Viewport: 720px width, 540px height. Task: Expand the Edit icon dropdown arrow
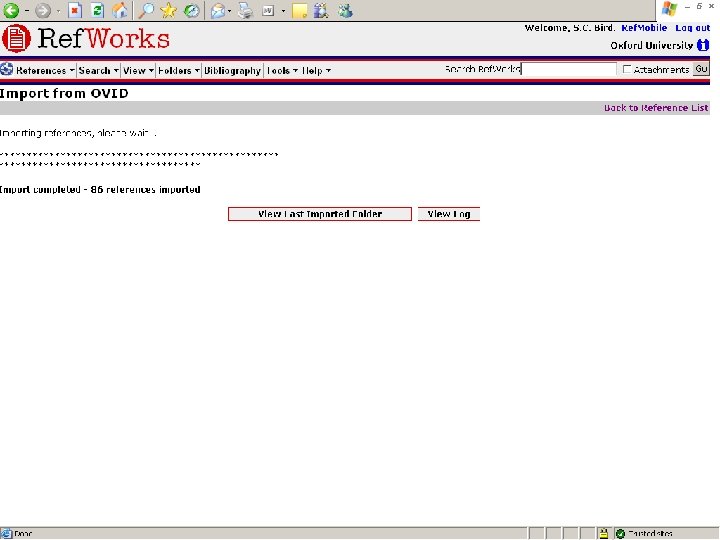pyautogui.click(x=283, y=11)
